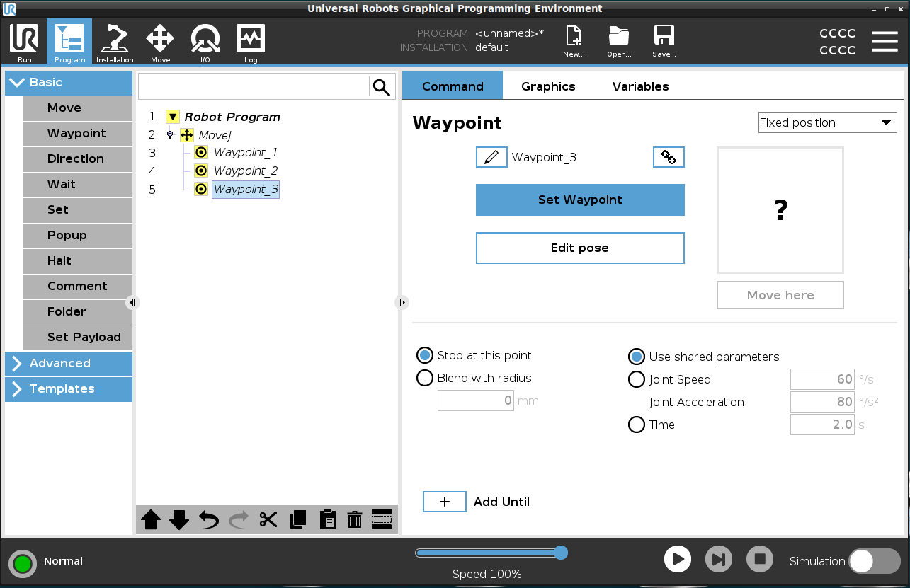910x588 pixels.
Task: Click the undo arrow icon
Action: [x=209, y=520]
